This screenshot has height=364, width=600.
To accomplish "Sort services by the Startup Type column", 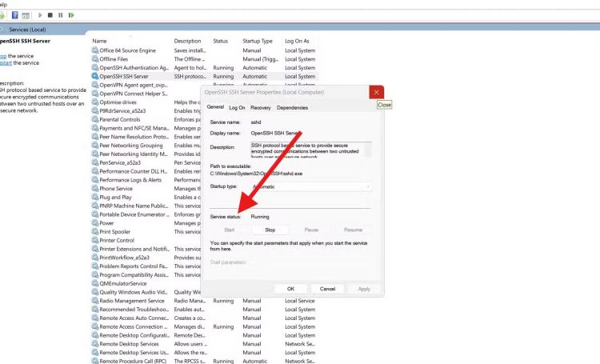I will click(x=258, y=41).
